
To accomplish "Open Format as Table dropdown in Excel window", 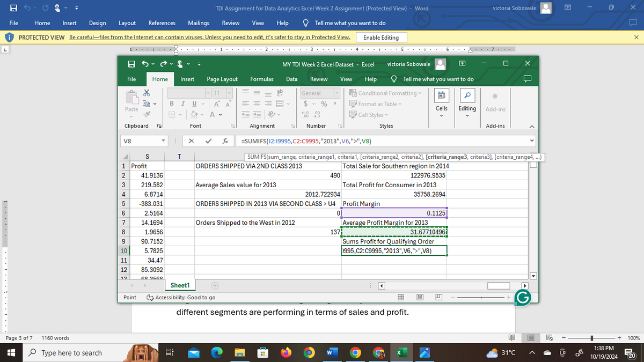I will pos(376,104).
